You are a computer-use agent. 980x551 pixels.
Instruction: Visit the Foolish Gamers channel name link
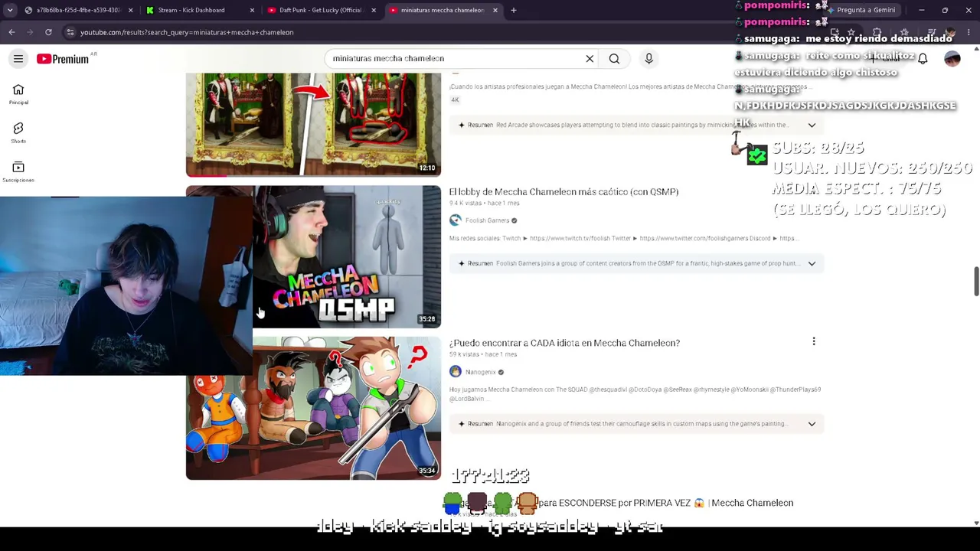coord(487,220)
